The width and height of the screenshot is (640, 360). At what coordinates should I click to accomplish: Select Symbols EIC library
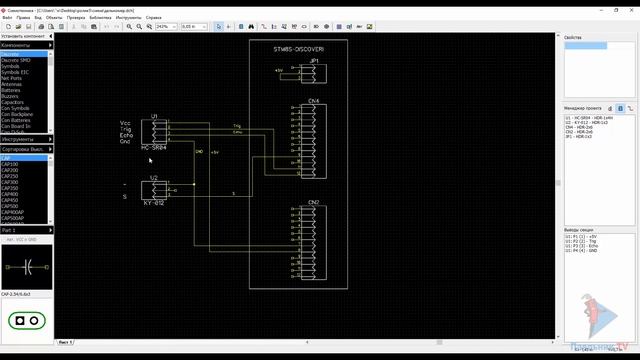pos(24,72)
